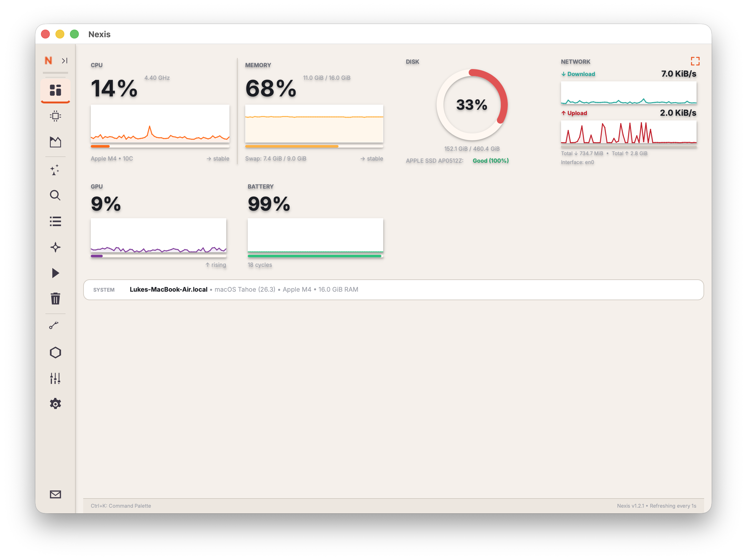
Task: Open the list view icon in sidebar
Action: (55, 221)
